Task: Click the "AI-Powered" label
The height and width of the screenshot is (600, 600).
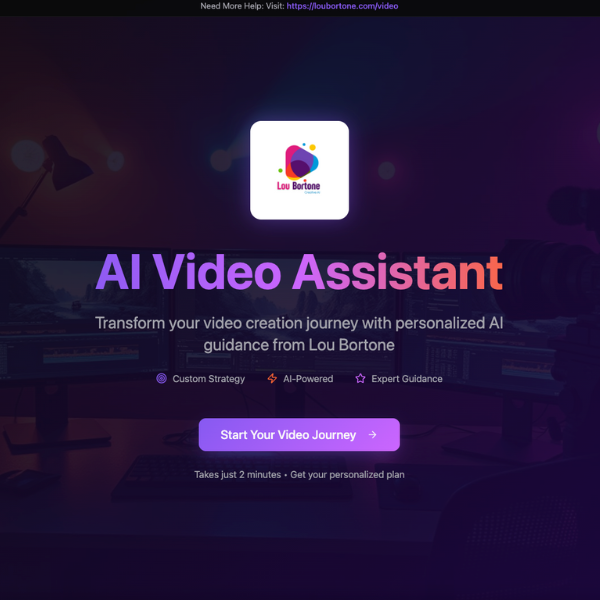Action: [x=308, y=379]
